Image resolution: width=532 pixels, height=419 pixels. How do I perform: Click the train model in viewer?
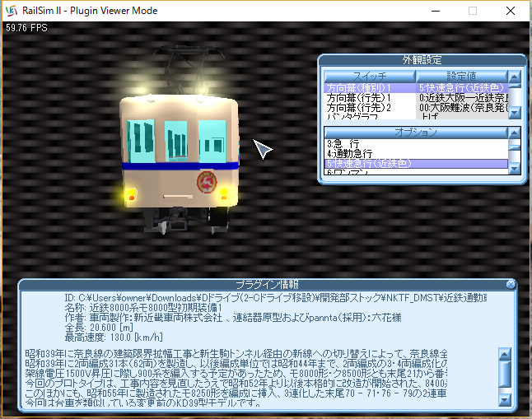tap(180, 142)
